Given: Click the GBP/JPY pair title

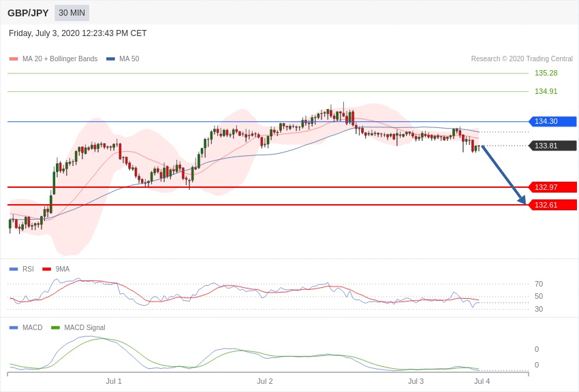Looking at the screenshot, I should click(28, 13).
